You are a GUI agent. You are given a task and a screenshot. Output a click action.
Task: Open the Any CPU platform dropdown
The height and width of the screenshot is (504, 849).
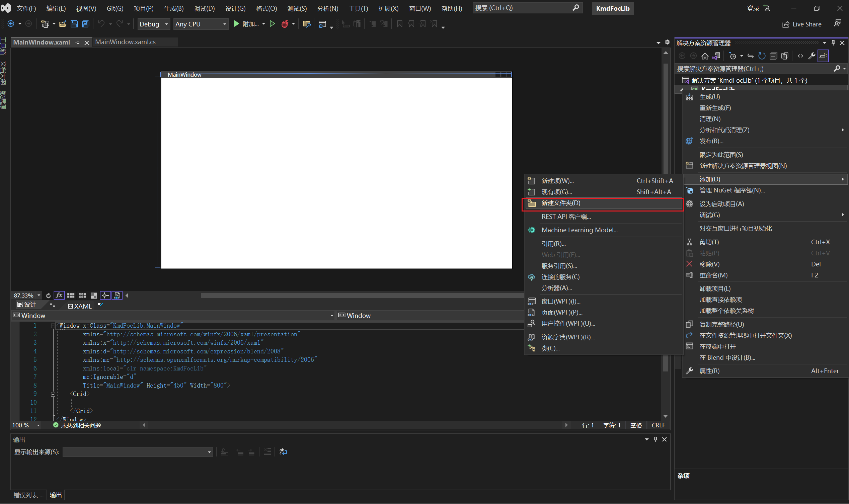tap(201, 24)
